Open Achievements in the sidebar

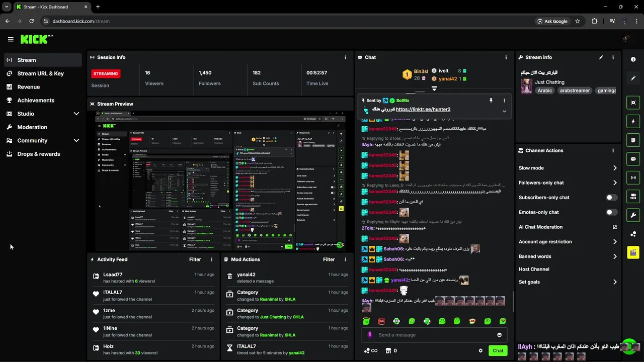click(x=42, y=101)
